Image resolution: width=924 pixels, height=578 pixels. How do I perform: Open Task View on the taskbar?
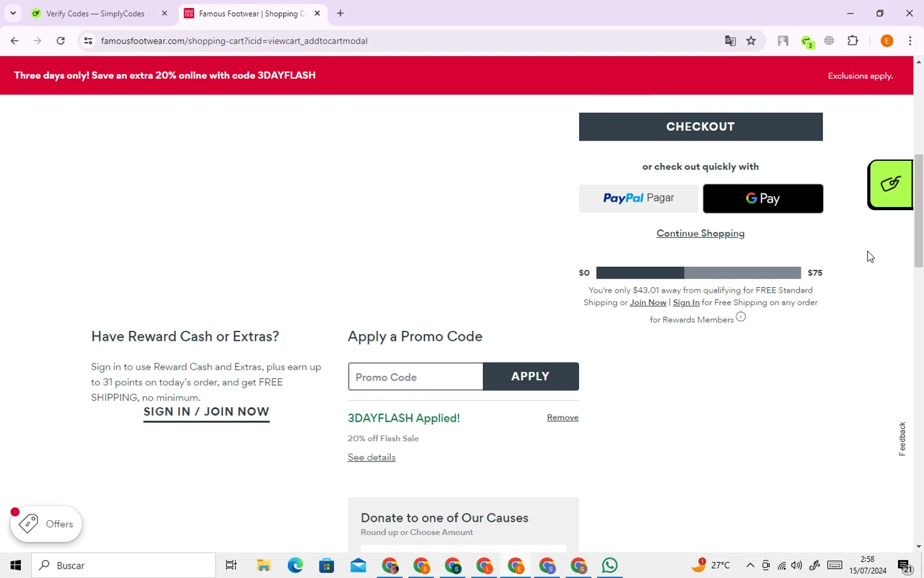(231, 565)
